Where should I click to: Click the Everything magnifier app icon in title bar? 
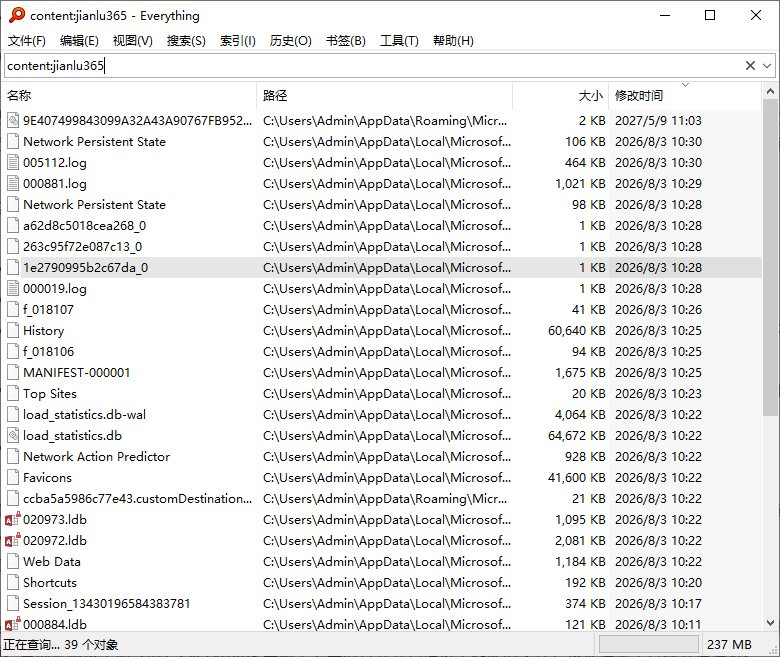click(17, 15)
